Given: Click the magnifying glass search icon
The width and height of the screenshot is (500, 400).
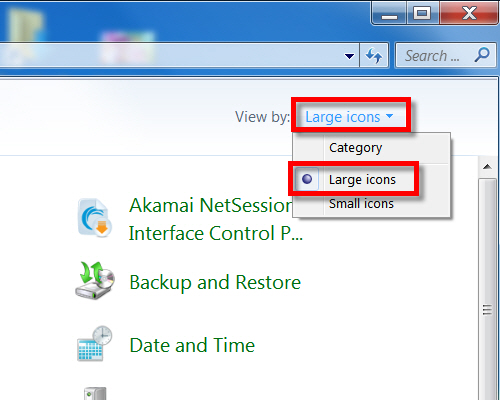Looking at the screenshot, I should pos(482,55).
